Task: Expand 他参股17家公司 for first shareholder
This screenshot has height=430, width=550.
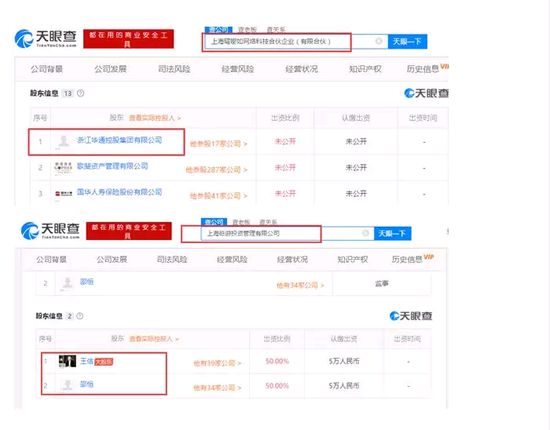Action: coord(218,143)
